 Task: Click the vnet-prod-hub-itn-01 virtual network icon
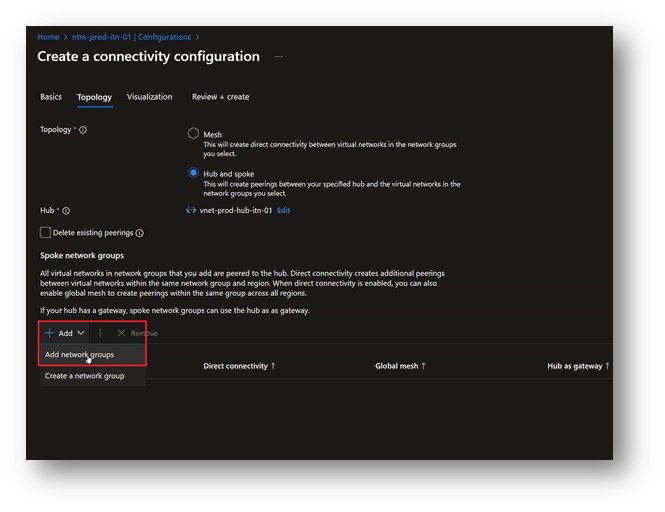(x=191, y=210)
